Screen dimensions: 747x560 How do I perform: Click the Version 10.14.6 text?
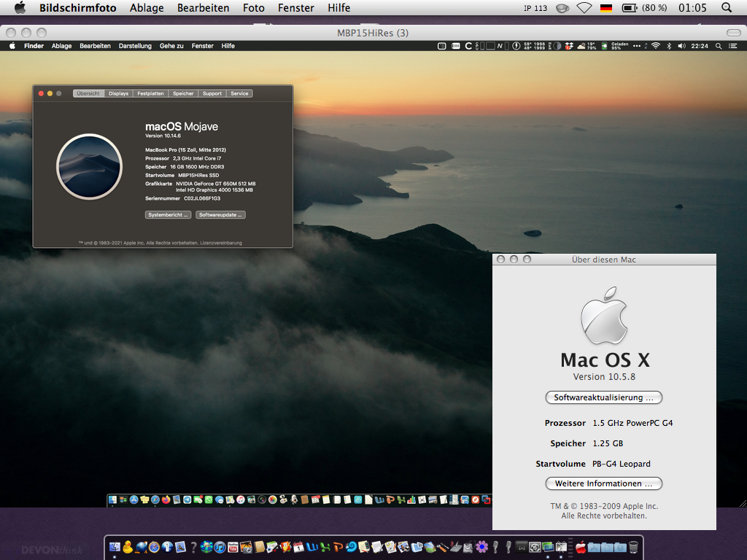(x=163, y=136)
